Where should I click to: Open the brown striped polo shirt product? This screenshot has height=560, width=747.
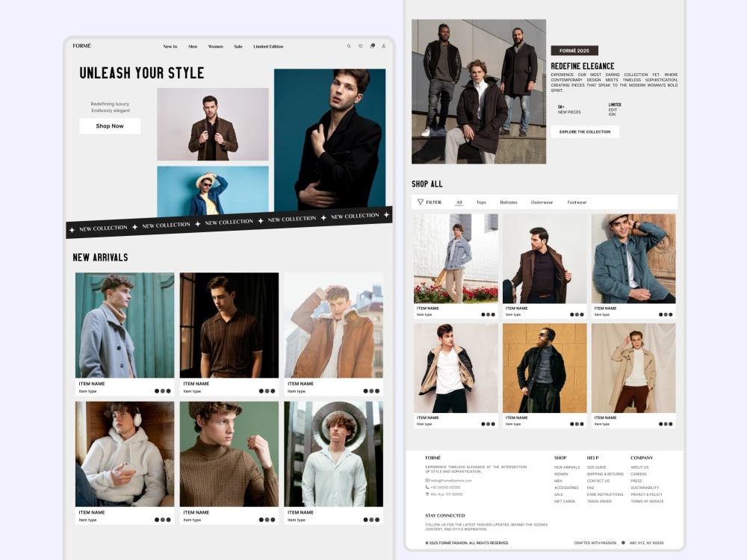coord(229,326)
